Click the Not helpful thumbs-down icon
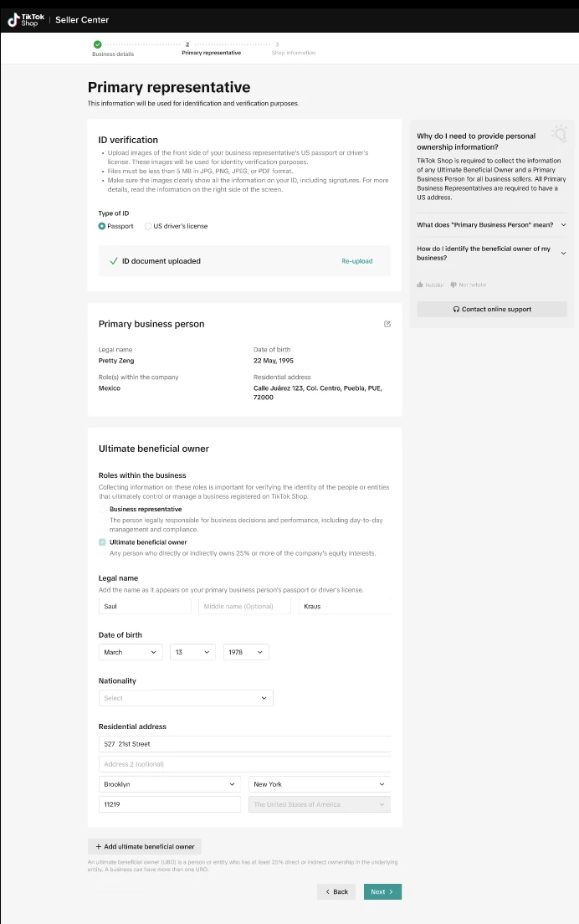This screenshot has height=924, width=579. (x=453, y=285)
